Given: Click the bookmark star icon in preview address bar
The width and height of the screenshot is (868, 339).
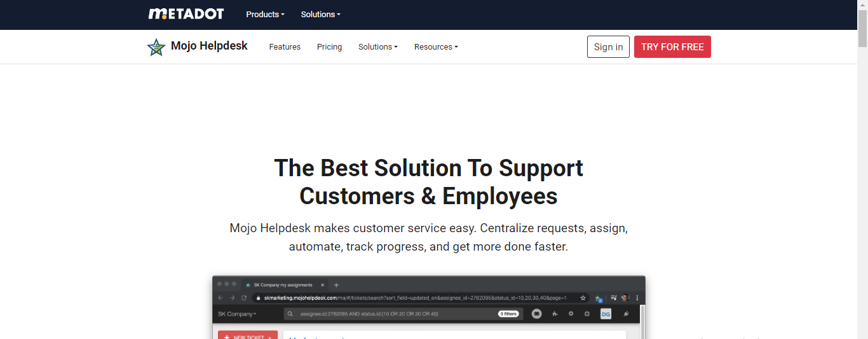Looking at the screenshot, I should [x=583, y=298].
